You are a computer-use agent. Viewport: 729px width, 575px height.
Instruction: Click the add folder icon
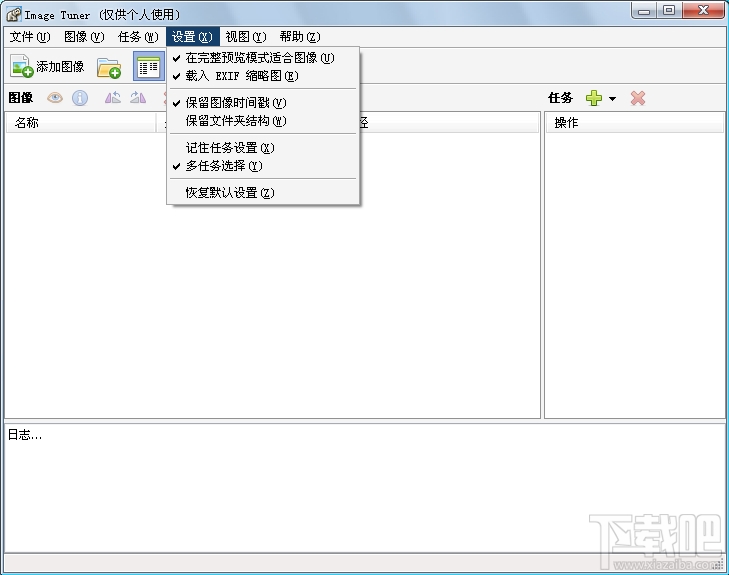[109, 67]
